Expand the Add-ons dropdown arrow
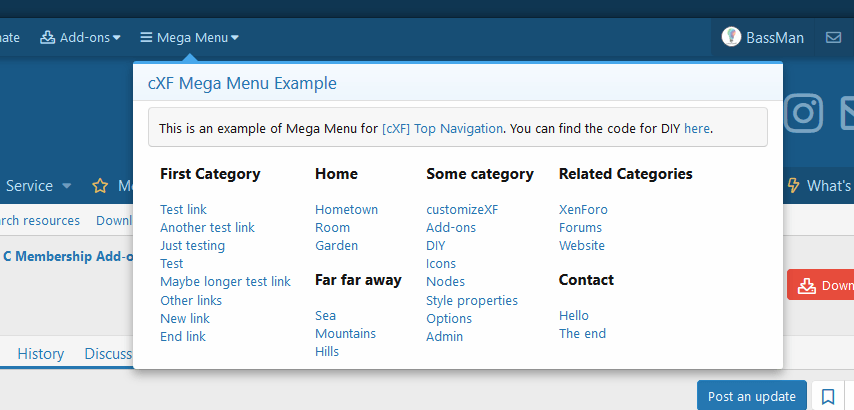The image size is (854, 410). click(x=117, y=38)
